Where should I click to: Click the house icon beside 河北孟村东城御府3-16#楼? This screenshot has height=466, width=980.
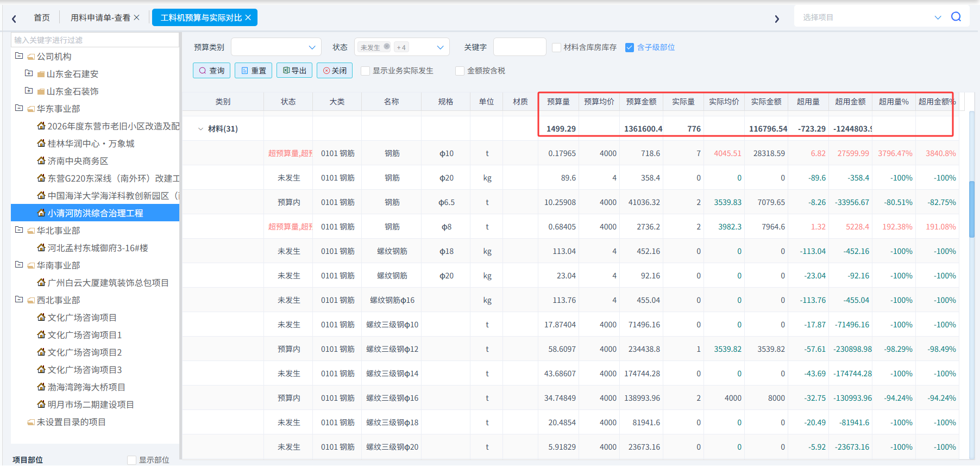click(x=41, y=247)
